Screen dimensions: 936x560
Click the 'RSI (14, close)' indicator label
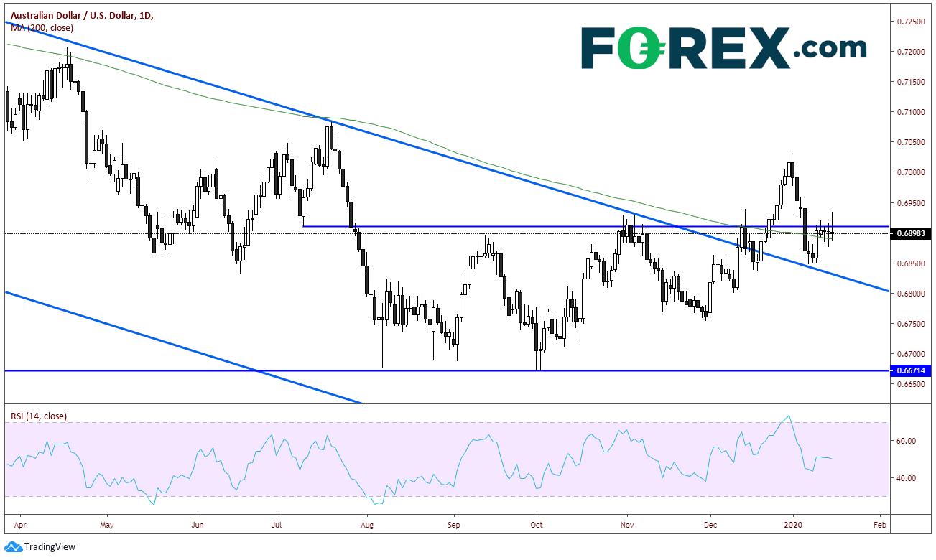pos(38,415)
